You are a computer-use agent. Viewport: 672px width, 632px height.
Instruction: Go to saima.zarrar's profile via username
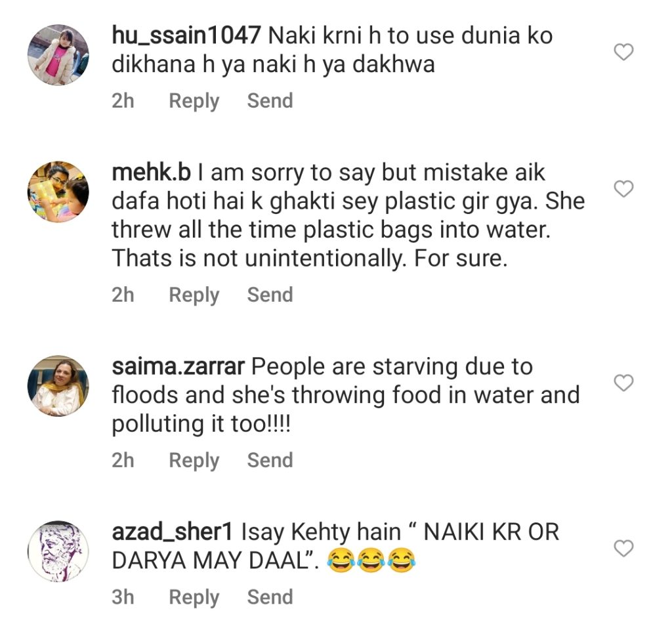178,366
